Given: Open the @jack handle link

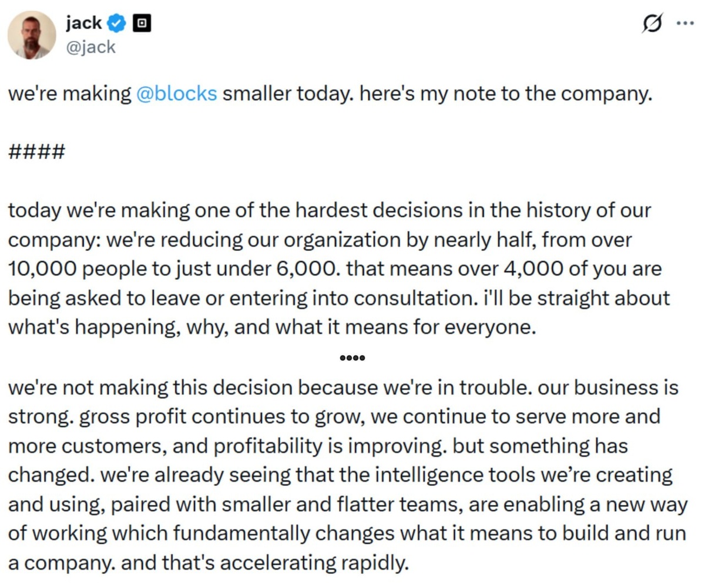Looking at the screenshot, I should (90, 48).
